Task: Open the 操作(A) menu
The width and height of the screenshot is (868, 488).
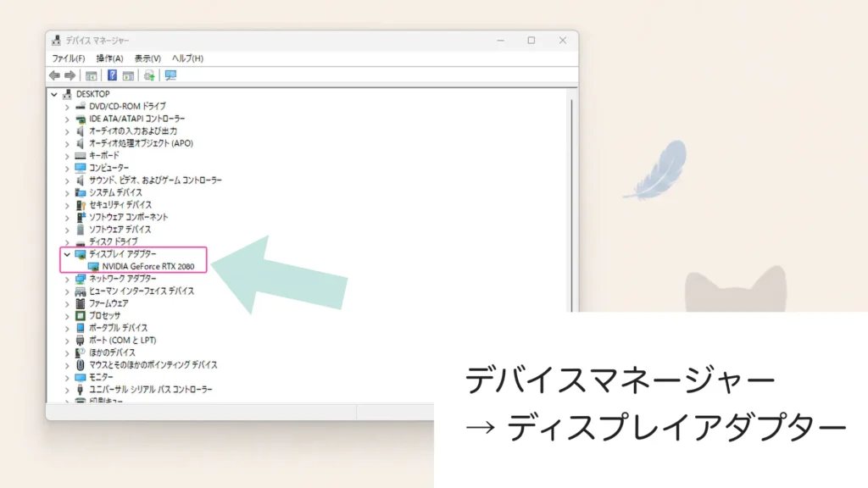Action: (109, 58)
